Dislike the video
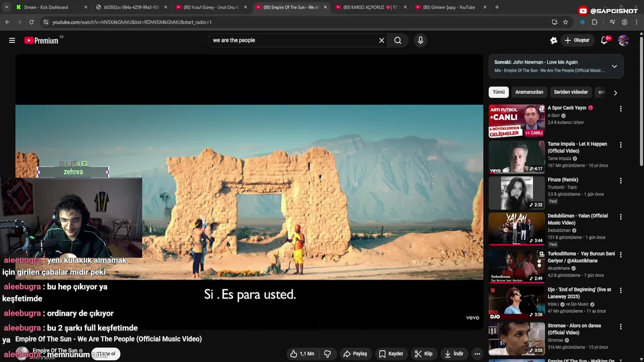This screenshot has height=362, width=644. 328,354
